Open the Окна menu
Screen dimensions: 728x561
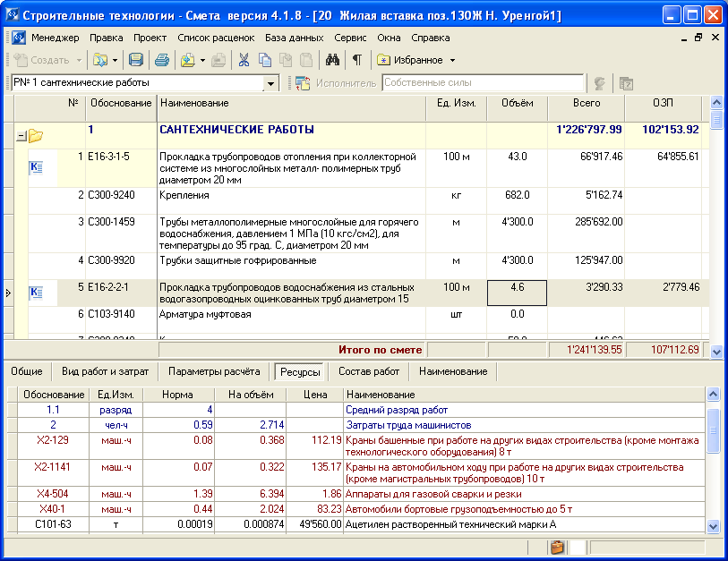389,38
